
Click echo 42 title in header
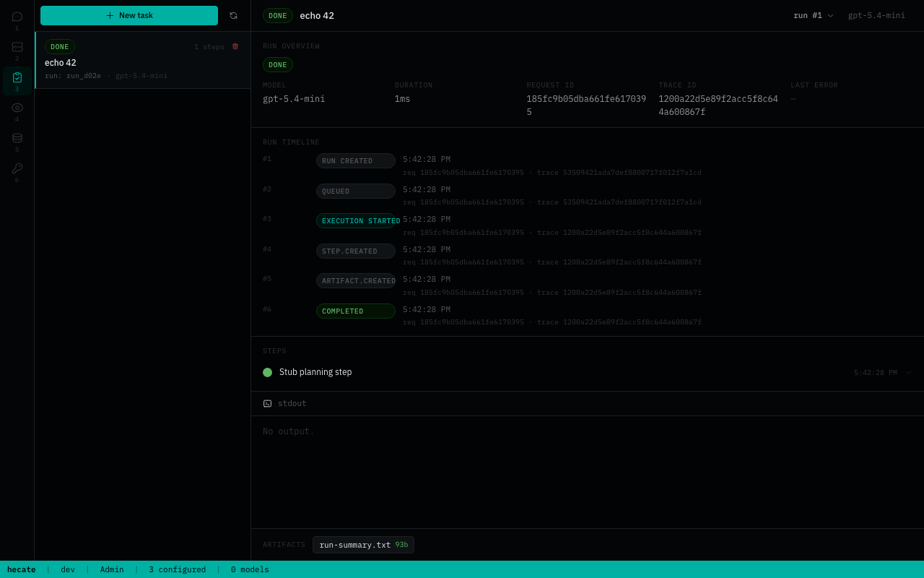[317, 15]
